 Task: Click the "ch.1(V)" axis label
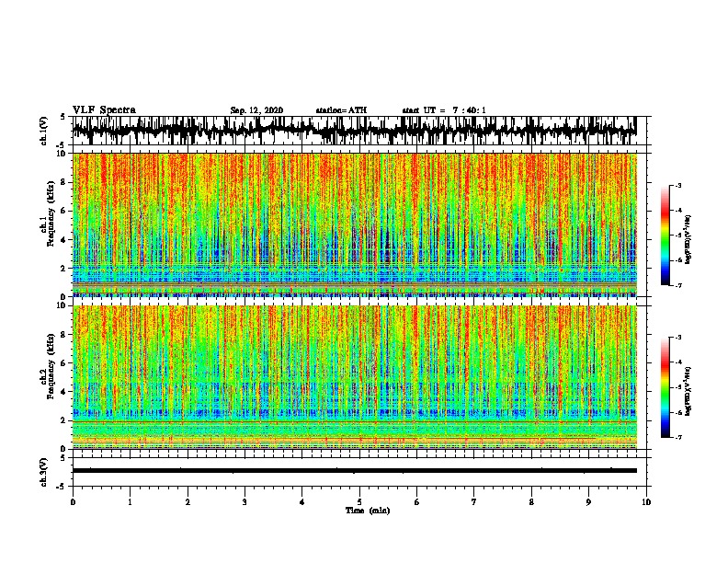[x=43, y=131]
